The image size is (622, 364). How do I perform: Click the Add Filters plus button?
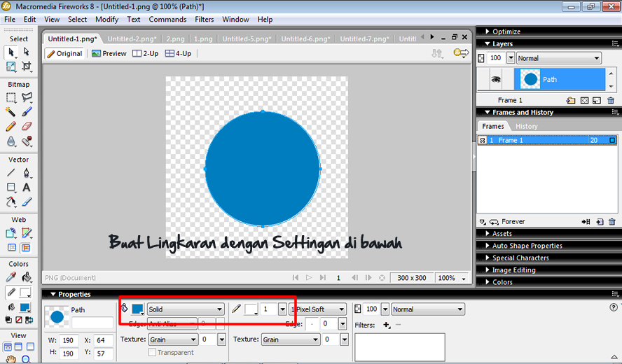(387, 325)
